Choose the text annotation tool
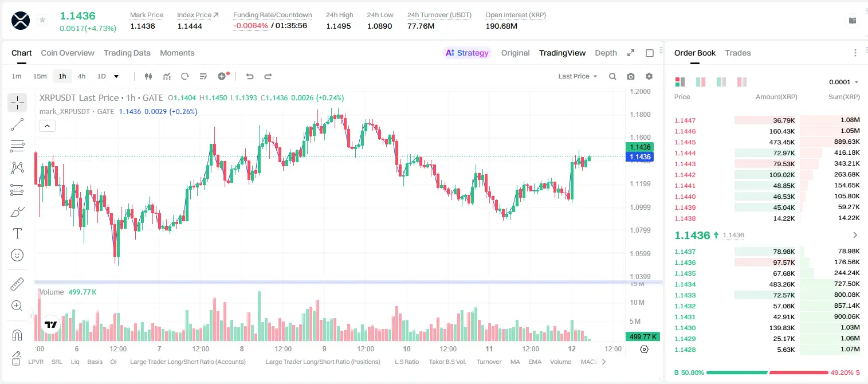The image size is (868, 384). 17,233
